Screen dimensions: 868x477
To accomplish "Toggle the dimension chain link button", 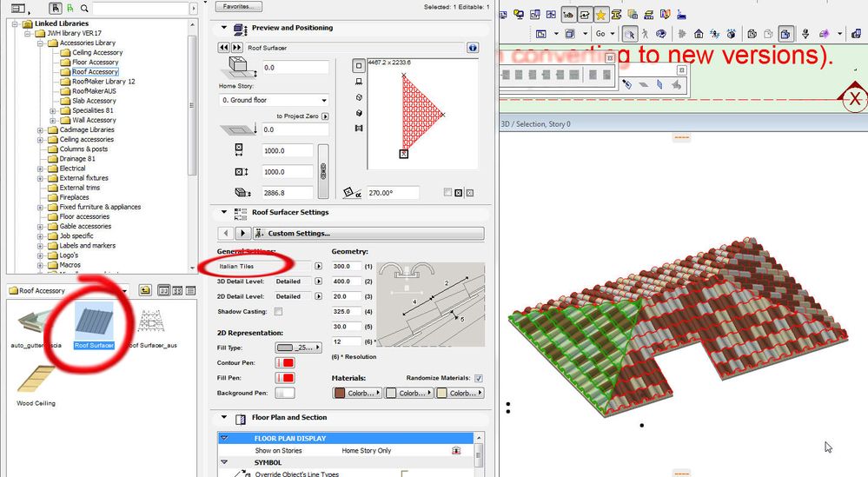I will pyautogui.click(x=323, y=171).
